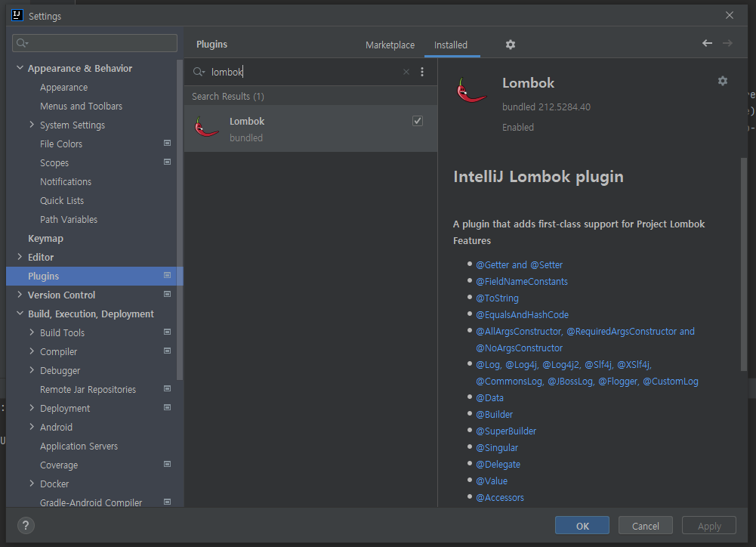756x547 pixels.
Task: Expand the Deployment node
Action: [32, 407]
